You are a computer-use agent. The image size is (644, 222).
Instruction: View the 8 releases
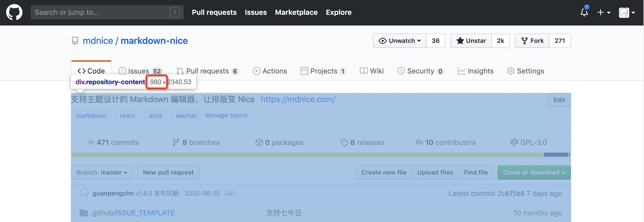363,142
